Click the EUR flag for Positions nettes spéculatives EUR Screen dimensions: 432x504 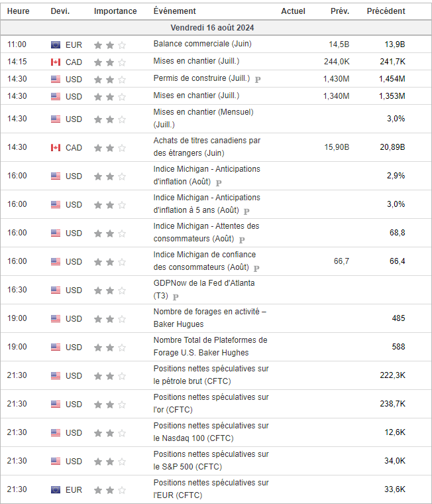coord(56,490)
